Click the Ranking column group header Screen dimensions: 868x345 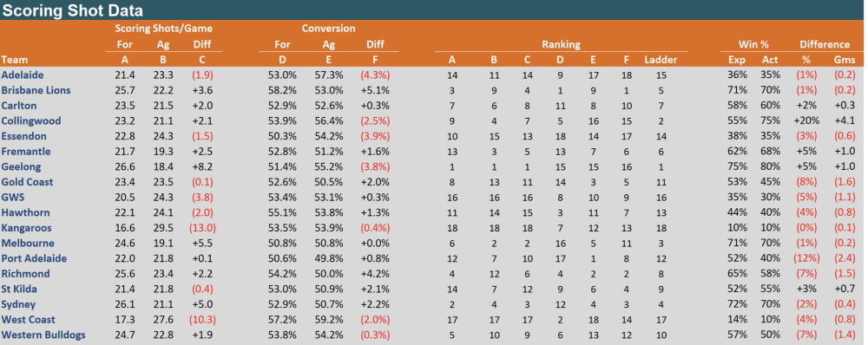562,44
